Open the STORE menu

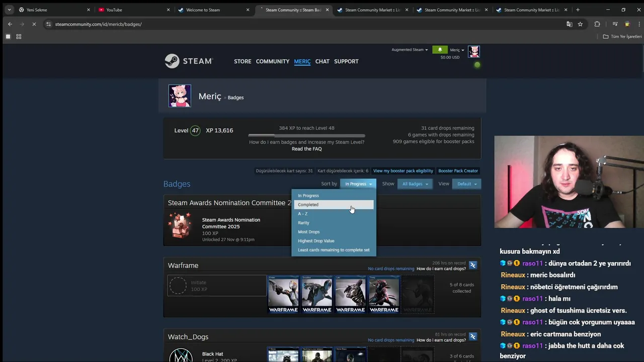click(243, 61)
